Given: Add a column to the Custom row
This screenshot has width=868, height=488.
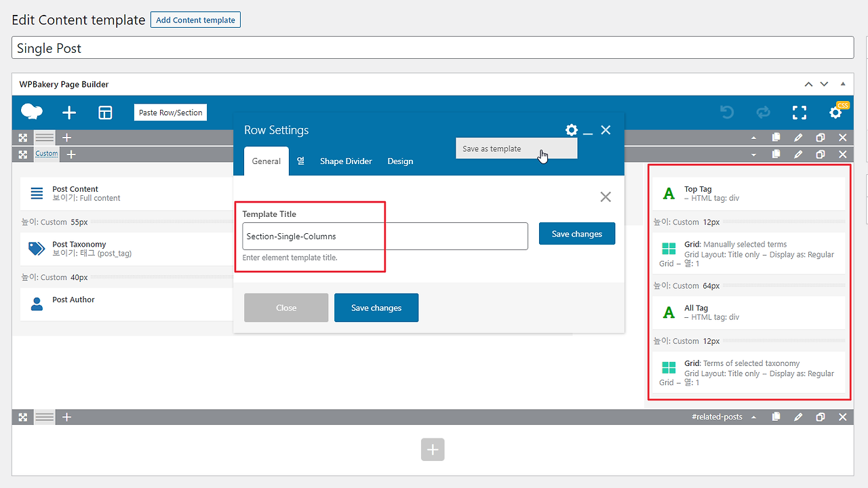Looking at the screenshot, I should coord(71,155).
